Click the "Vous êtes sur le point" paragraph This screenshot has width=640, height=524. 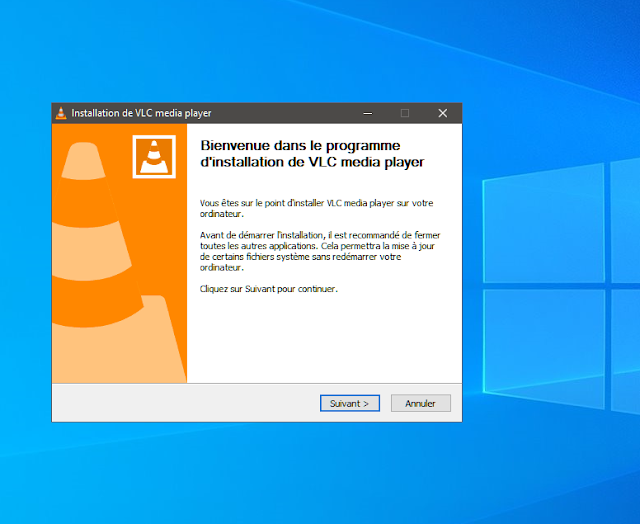point(316,208)
